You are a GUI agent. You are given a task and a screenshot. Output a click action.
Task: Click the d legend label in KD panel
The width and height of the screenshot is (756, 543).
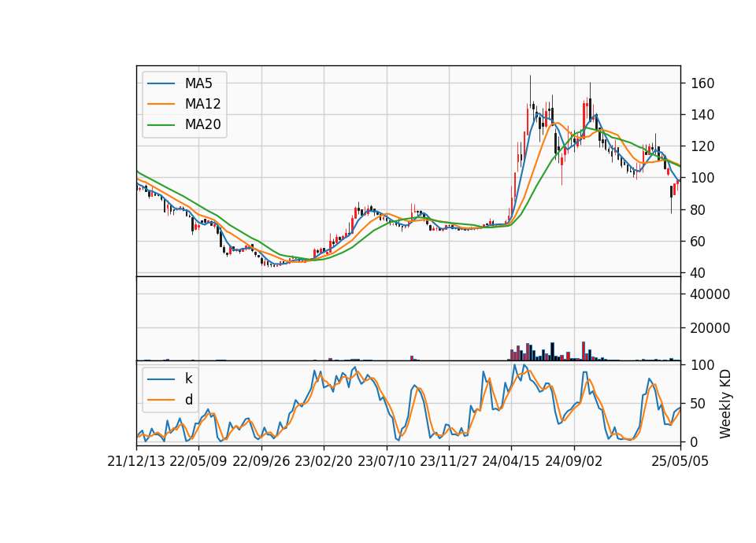pos(188,400)
